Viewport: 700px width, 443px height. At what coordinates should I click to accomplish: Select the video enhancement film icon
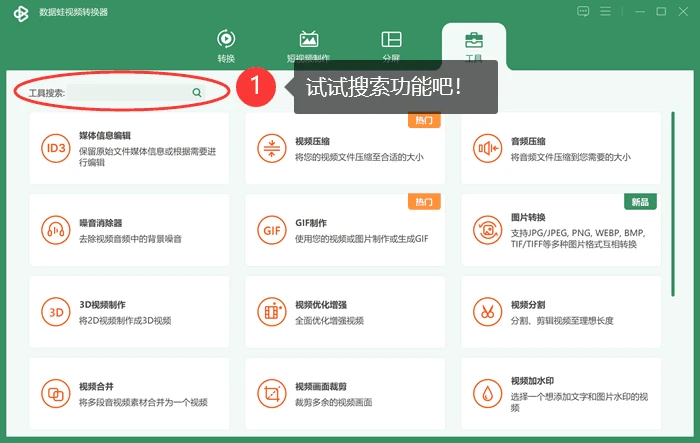tap(271, 312)
